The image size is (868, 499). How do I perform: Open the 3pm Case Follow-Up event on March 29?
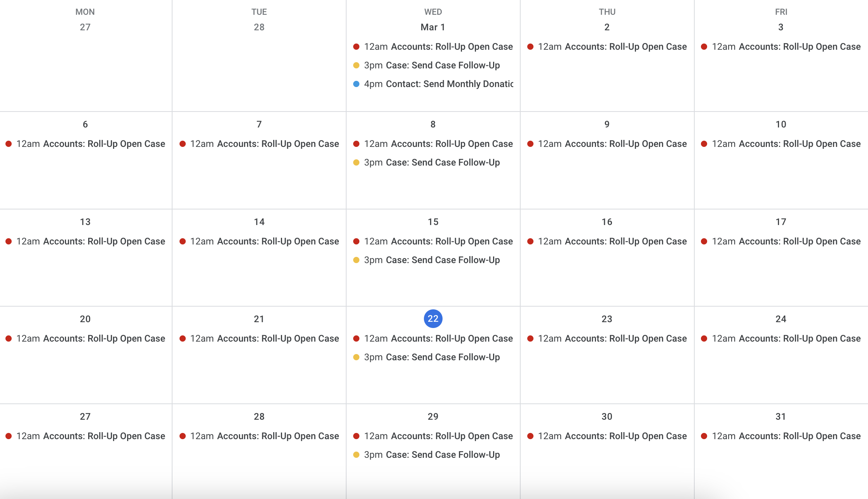pyautogui.click(x=433, y=455)
